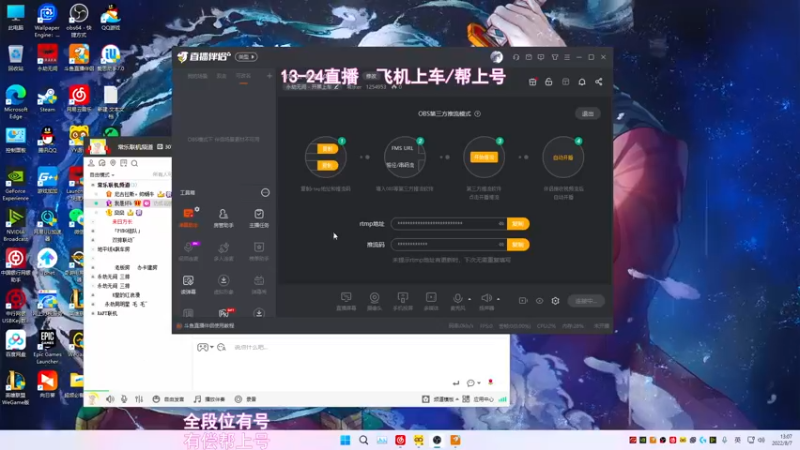This screenshot has height=450, width=800.
Task: Open the chat bubble dropdown
Action: coord(473,383)
